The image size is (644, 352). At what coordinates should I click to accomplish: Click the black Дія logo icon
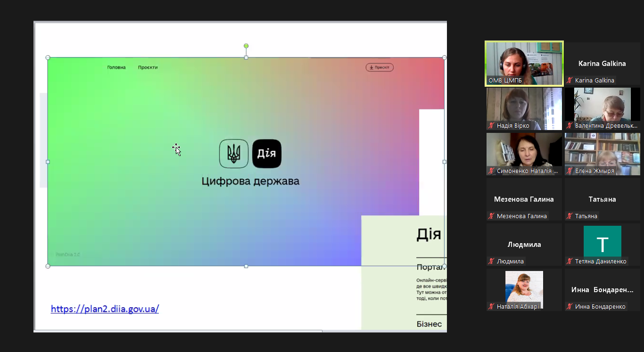click(x=267, y=154)
